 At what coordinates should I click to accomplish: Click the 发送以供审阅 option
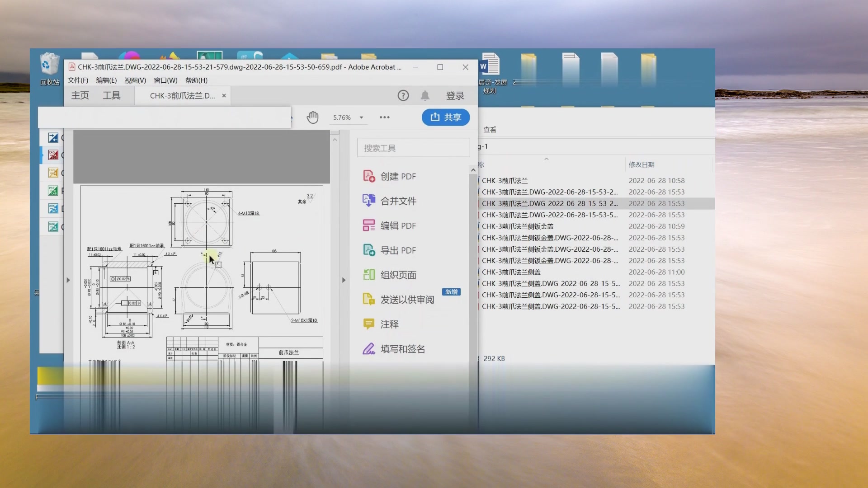coord(406,299)
